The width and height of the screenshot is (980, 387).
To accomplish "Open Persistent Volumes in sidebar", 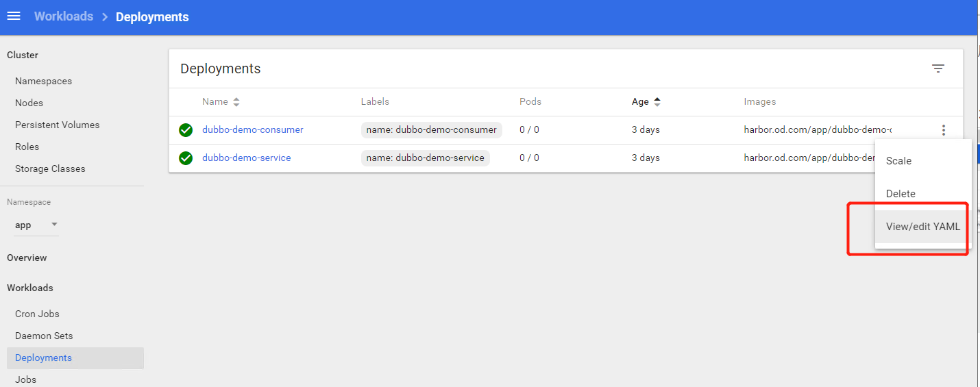I will click(x=57, y=125).
